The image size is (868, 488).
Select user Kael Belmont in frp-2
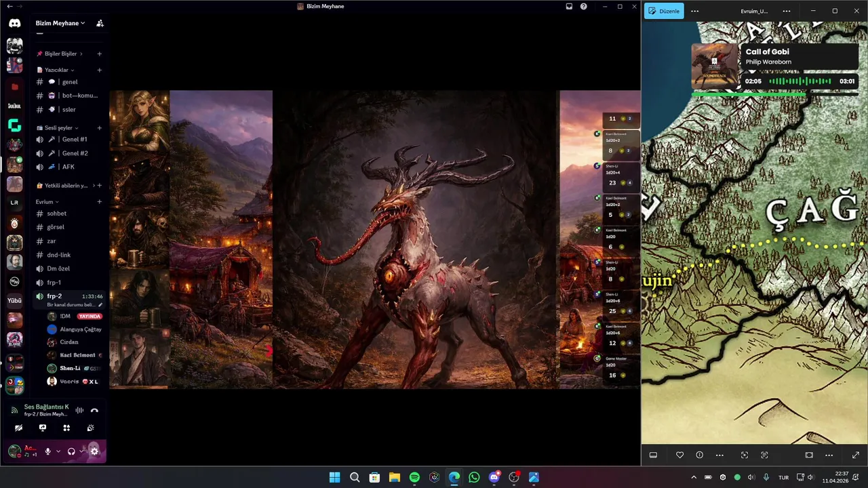[74, 355]
